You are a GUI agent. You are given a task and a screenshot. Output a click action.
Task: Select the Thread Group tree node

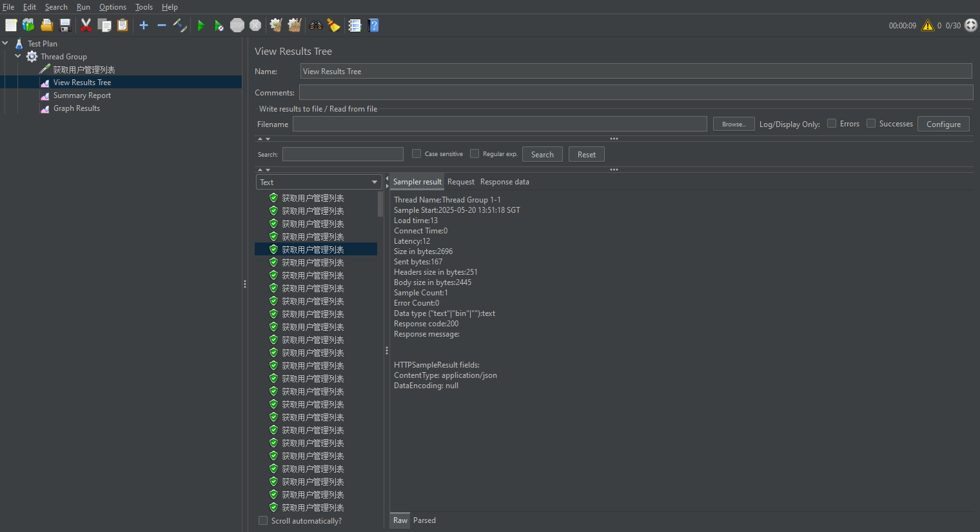(x=64, y=57)
